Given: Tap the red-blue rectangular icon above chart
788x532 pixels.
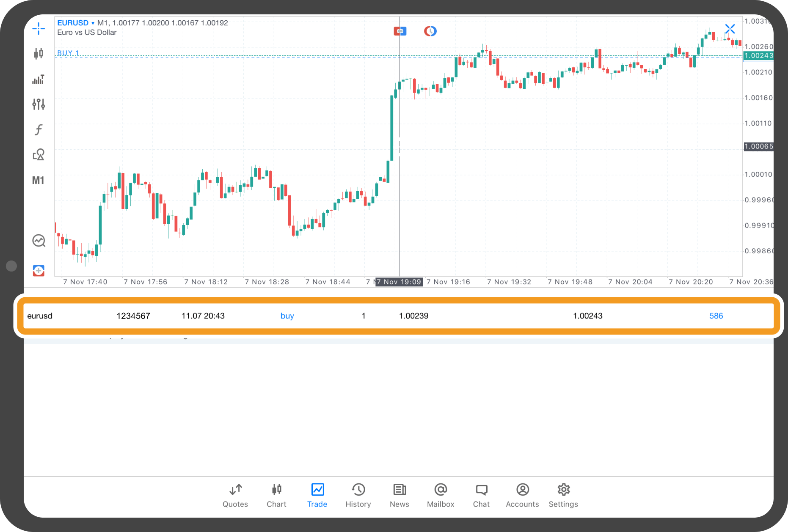Looking at the screenshot, I should pyautogui.click(x=400, y=31).
